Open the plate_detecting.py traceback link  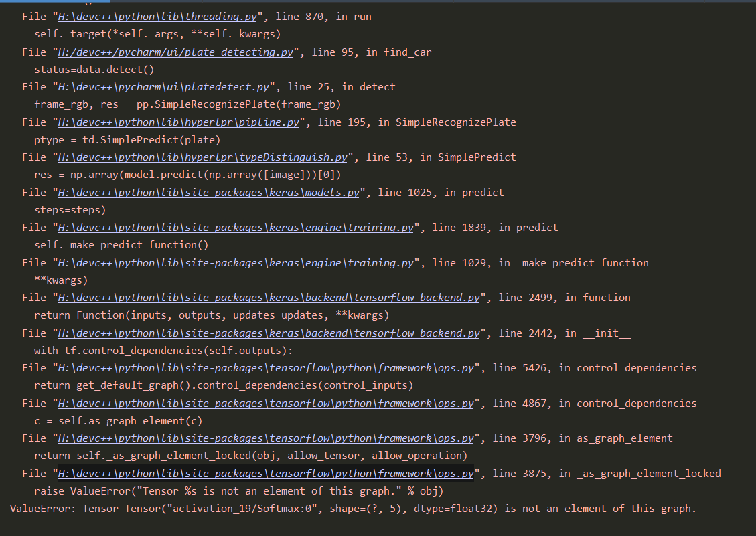point(175,52)
